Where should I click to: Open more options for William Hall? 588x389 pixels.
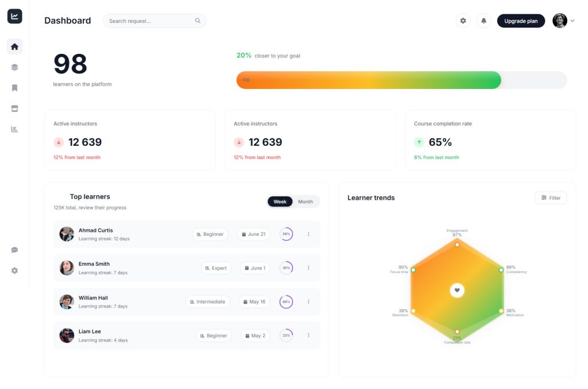(x=308, y=302)
